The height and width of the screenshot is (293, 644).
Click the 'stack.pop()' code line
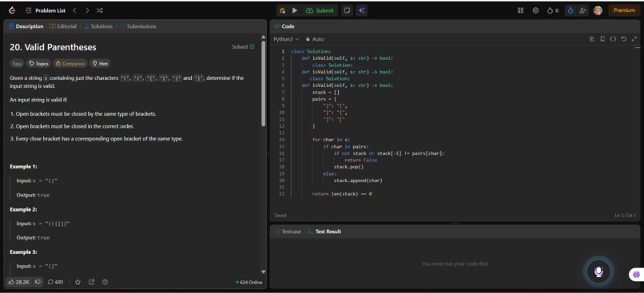pyautogui.click(x=348, y=167)
